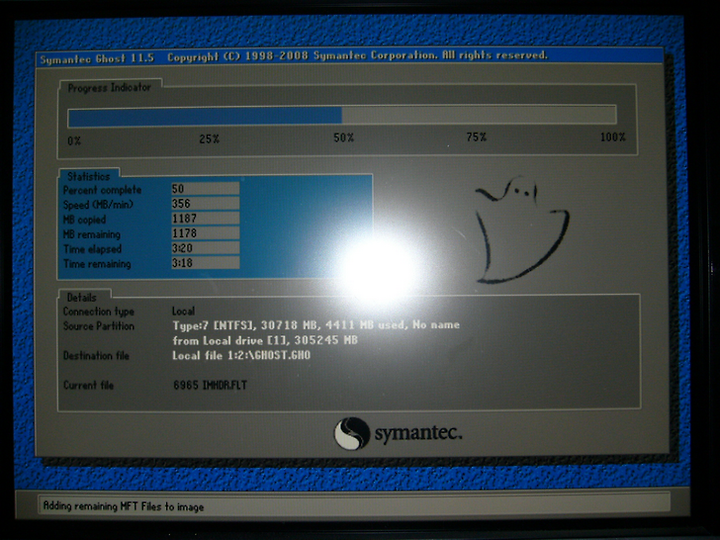Click the Destination file label
Image resolution: width=720 pixels, height=540 pixels.
(96, 355)
